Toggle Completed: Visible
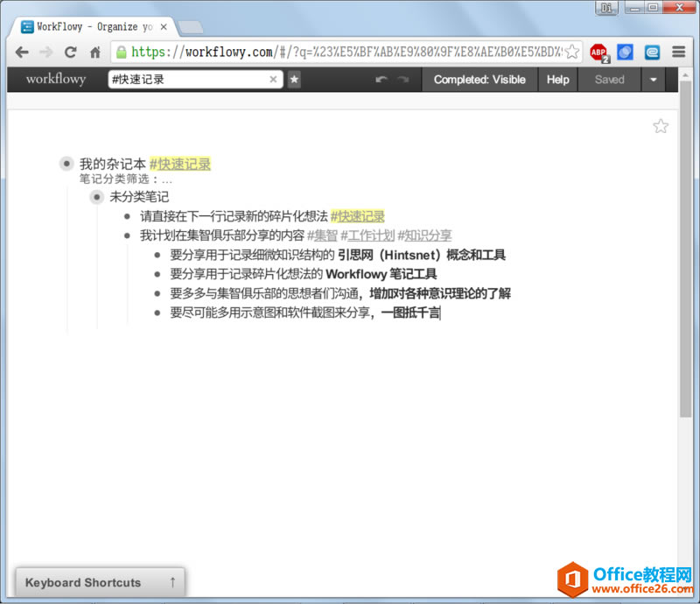The image size is (700, 604). pos(479,80)
